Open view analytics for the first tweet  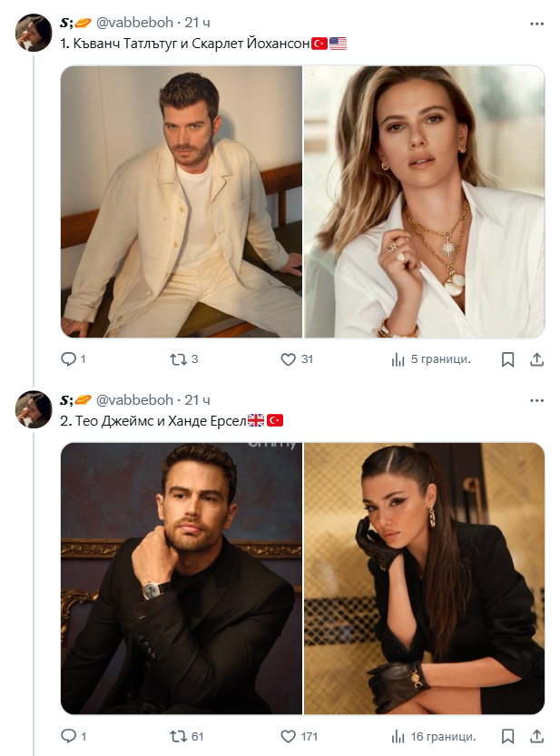click(398, 359)
